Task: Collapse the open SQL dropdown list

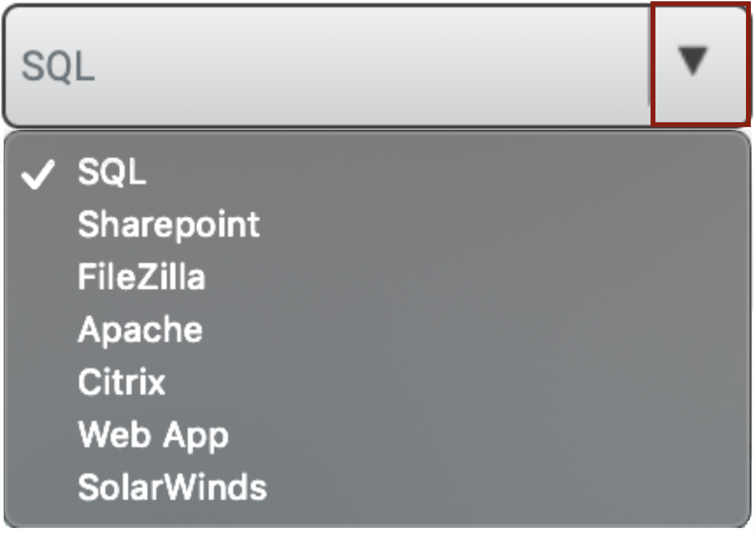Action: (693, 62)
